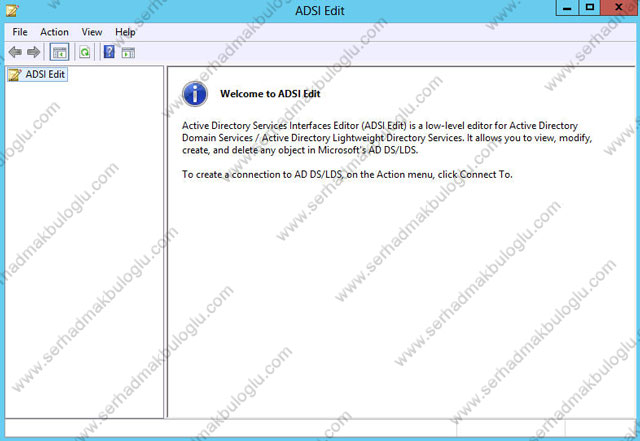Viewport: 640px width, 441px height.
Task: Open the Action menu
Action: tap(54, 32)
